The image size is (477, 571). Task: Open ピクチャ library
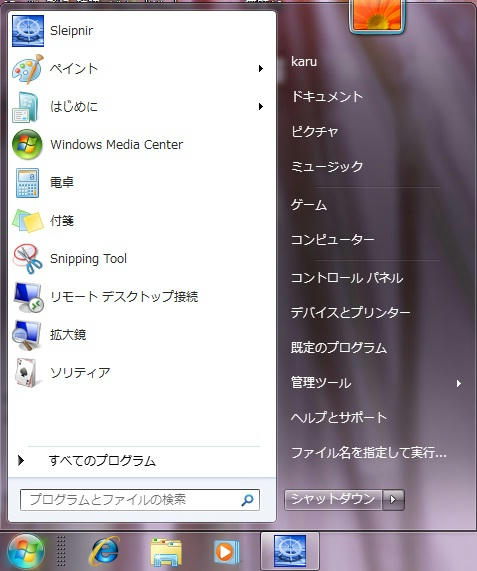(315, 131)
